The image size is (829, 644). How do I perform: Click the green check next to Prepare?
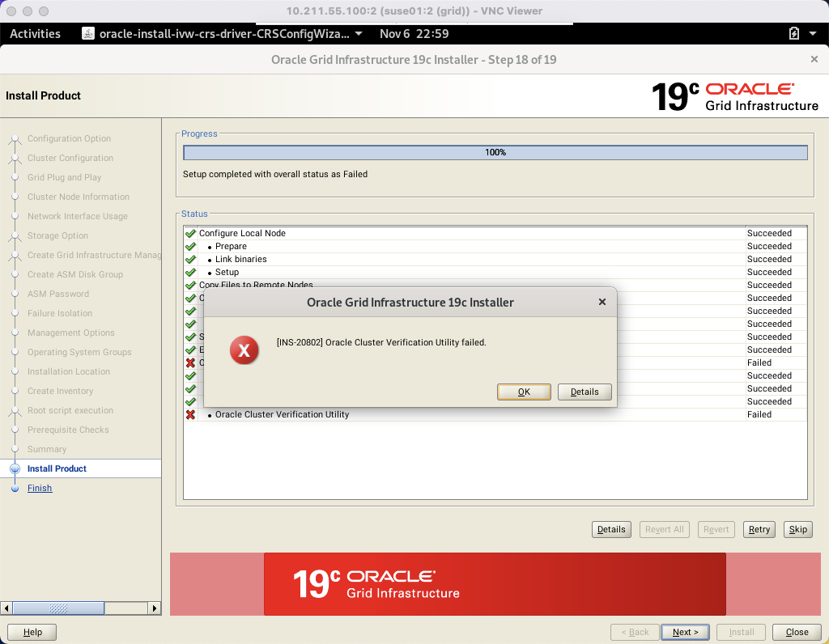coord(190,246)
